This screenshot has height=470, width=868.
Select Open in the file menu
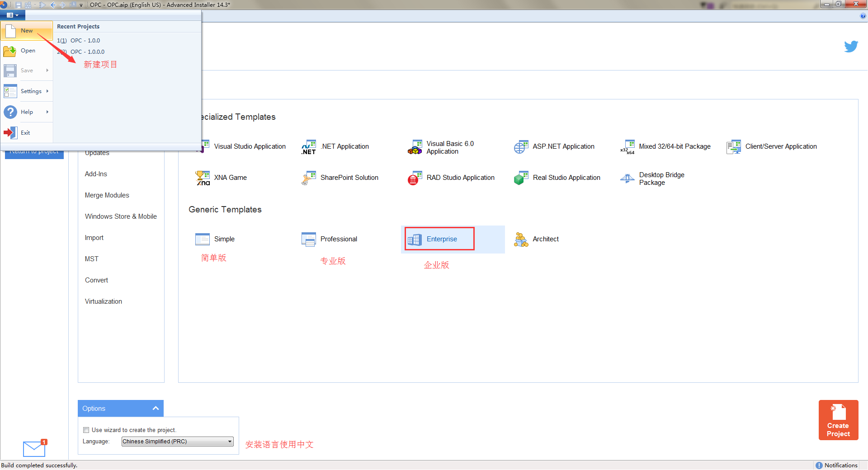point(27,51)
